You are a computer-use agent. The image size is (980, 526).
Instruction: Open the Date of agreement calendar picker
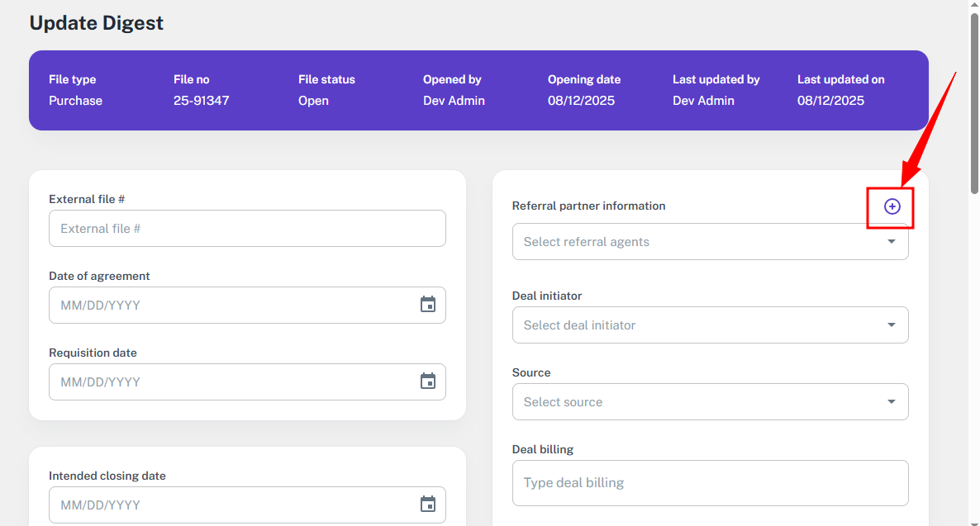[427, 305]
